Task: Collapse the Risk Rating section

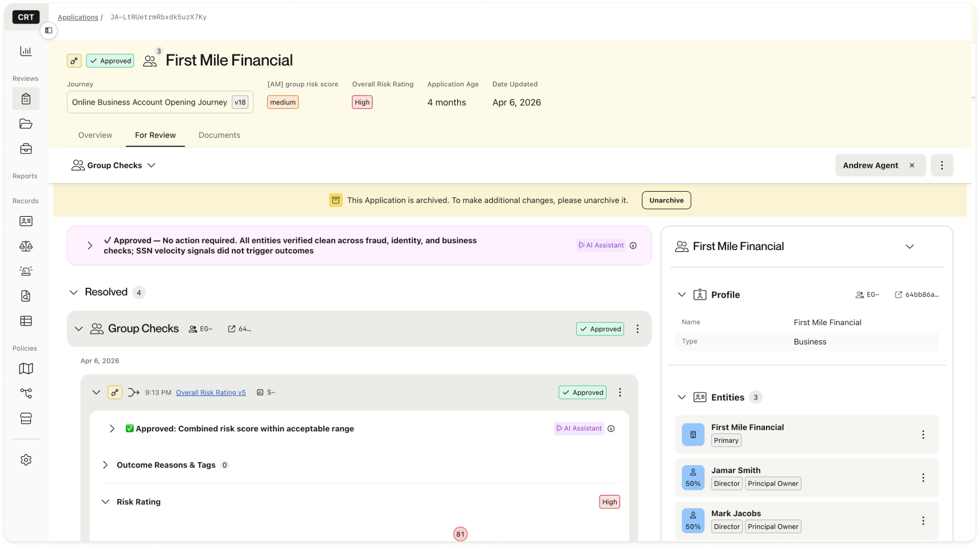Action: click(105, 502)
